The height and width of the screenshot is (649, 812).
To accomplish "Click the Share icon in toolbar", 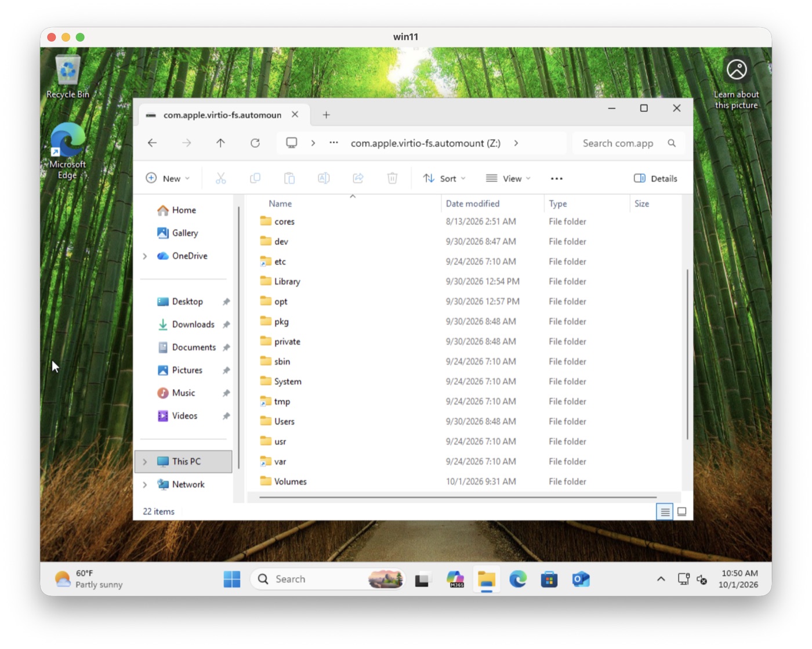I will click(358, 179).
